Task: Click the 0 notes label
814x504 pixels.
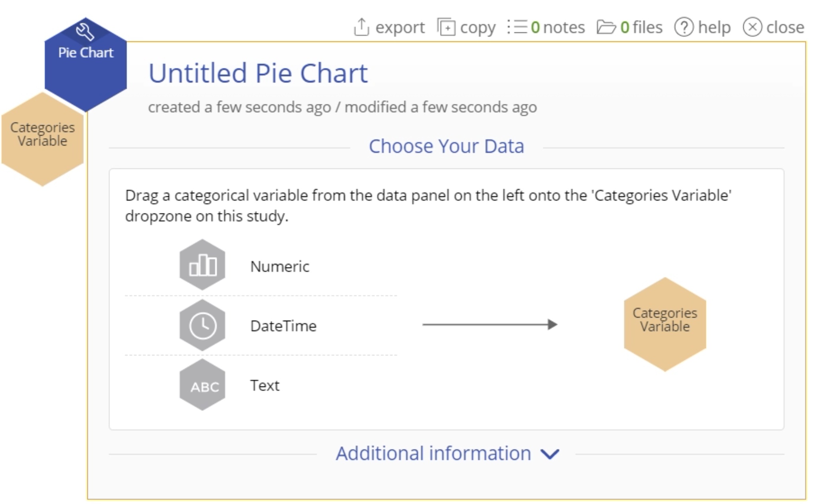Action: (x=558, y=27)
